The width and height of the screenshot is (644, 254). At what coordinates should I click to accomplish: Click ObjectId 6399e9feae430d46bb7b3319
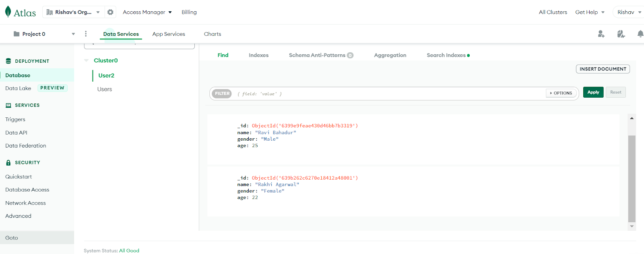[305, 126]
